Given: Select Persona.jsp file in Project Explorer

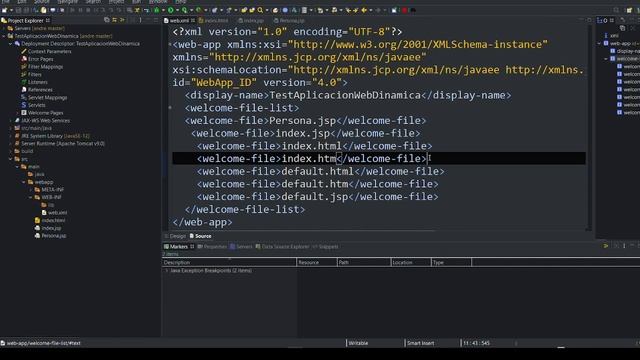Looking at the screenshot, I should 53,236.
